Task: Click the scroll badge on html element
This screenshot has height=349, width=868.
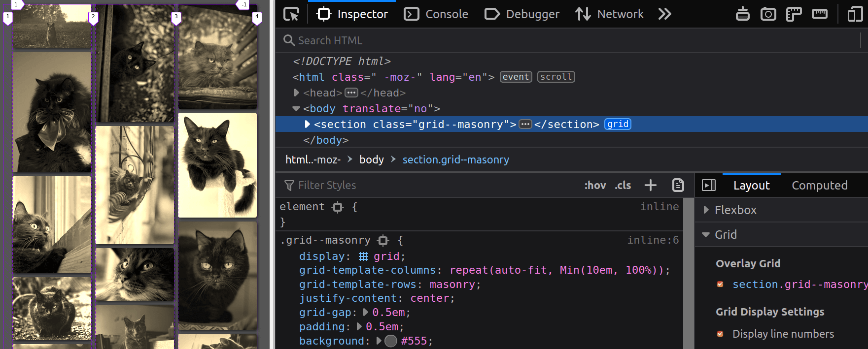Action: (x=556, y=77)
